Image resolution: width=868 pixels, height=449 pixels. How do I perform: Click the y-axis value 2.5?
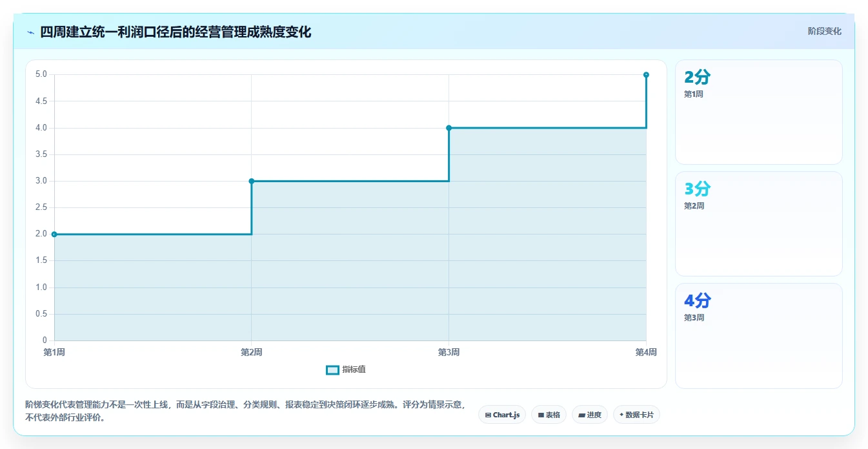[41, 207]
